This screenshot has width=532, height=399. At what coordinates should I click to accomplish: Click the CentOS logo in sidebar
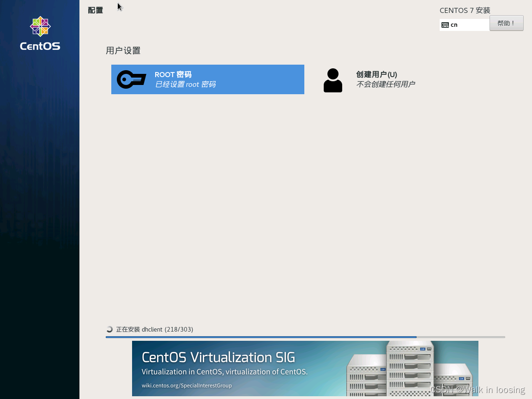pos(40,33)
